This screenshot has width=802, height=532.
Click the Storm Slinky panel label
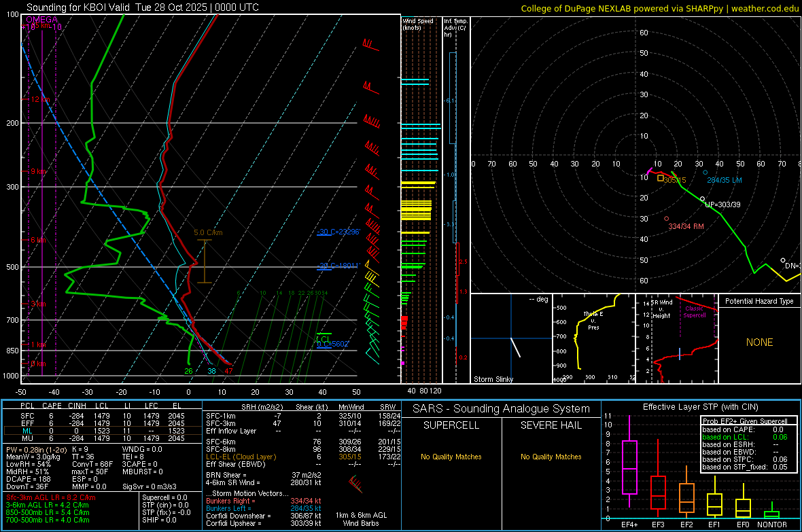(x=493, y=379)
